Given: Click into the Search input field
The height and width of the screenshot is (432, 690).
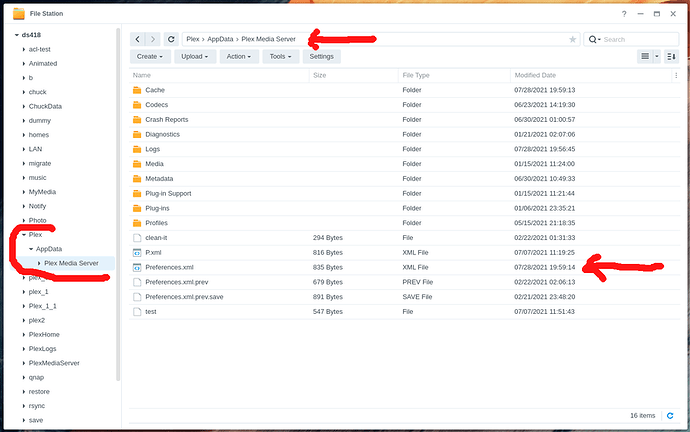Looking at the screenshot, I should pyautogui.click(x=640, y=40).
